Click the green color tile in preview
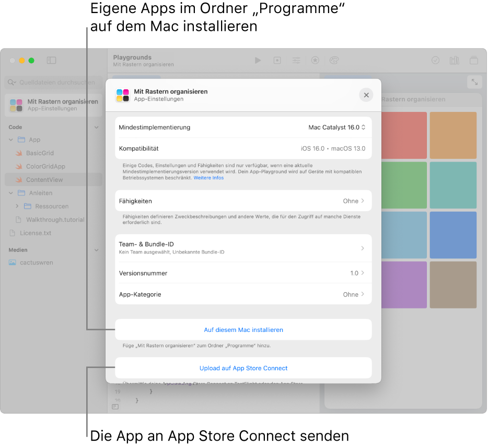The height and width of the screenshot is (448, 488). click(x=404, y=185)
